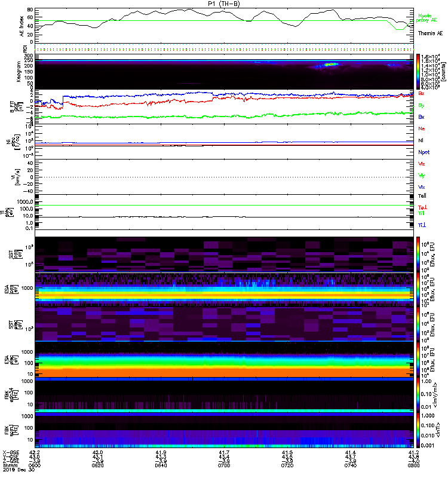The height and width of the screenshot is (478, 448).
Task: Click the hhmm row label
Action: click(9, 465)
